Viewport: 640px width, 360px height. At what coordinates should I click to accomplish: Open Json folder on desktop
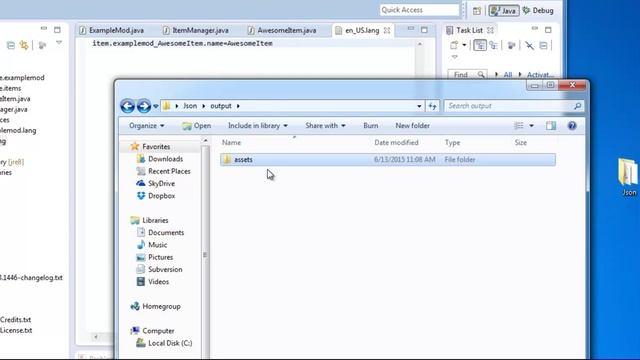pyautogui.click(x=628, y=177)
